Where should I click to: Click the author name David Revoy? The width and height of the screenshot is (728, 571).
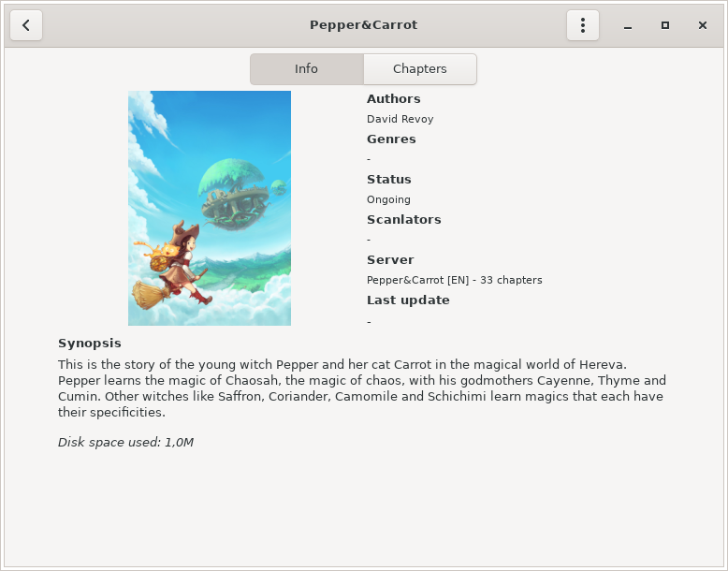click(400, 119)
